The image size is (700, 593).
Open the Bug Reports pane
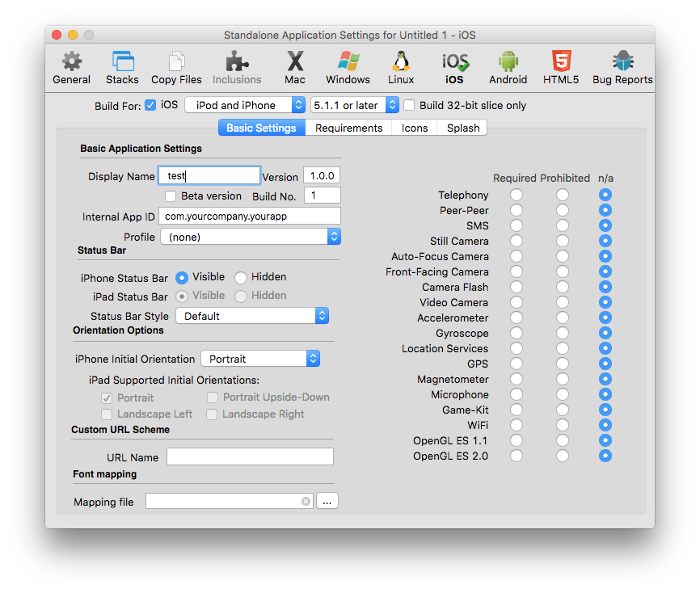(x=622, y=67)
